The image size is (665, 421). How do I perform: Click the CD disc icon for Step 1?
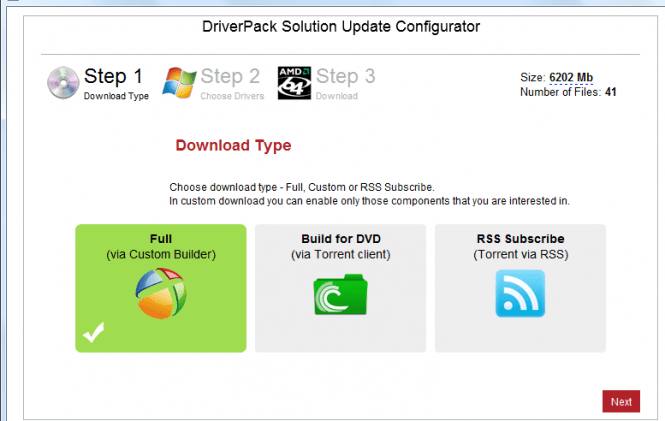click(63, 83)
